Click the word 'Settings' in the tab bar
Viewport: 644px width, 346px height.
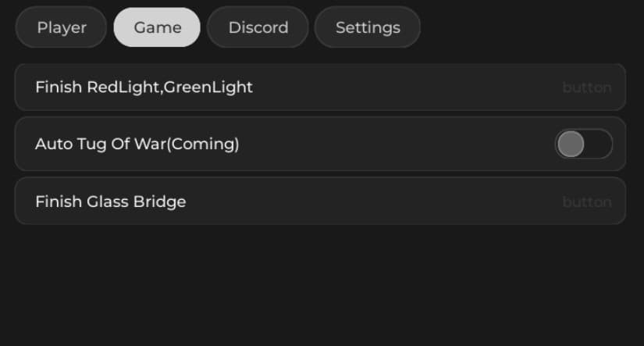(368, 27)
